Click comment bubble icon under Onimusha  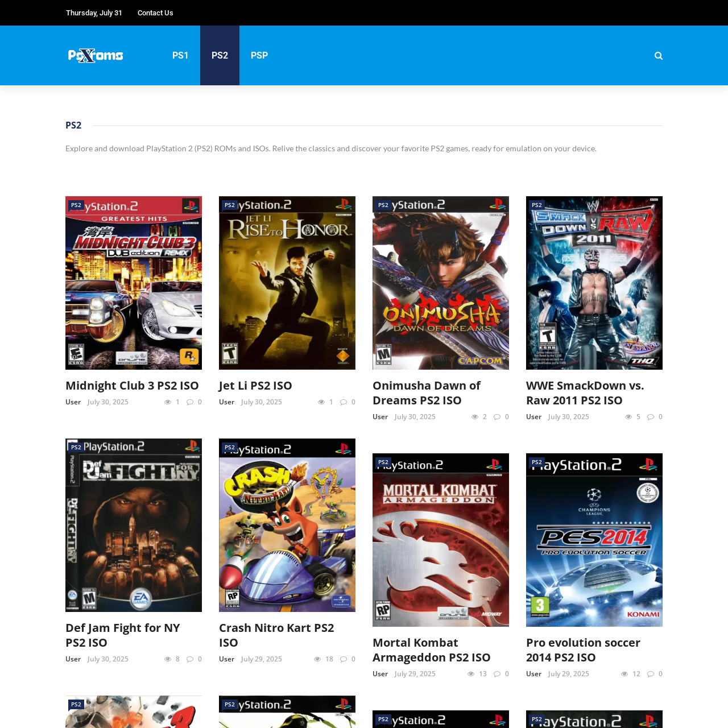coord(497,417)
